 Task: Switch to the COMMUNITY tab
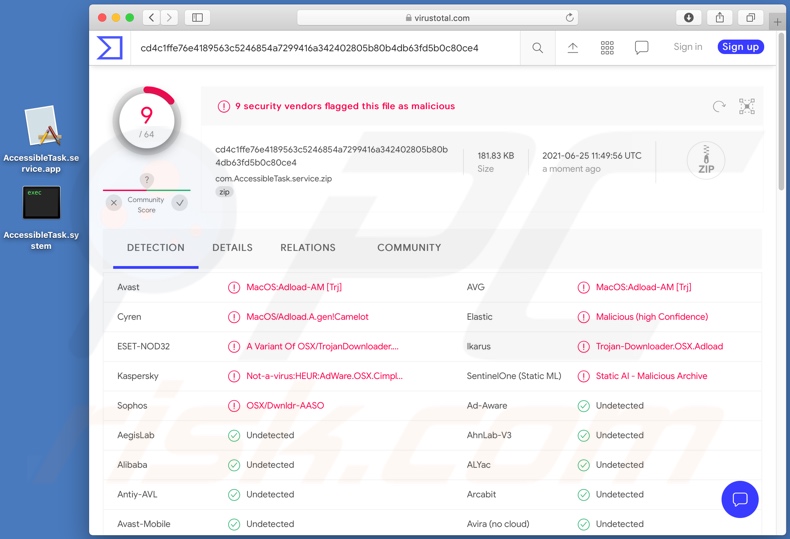click(x=409, y=247)
